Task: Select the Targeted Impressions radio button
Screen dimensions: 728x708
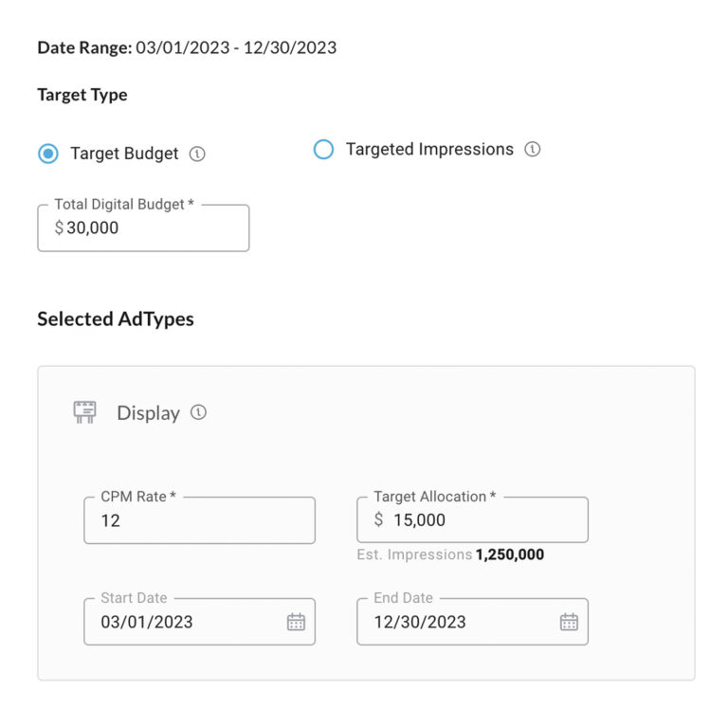Action: pyautogui.click(x=323, y=150)
